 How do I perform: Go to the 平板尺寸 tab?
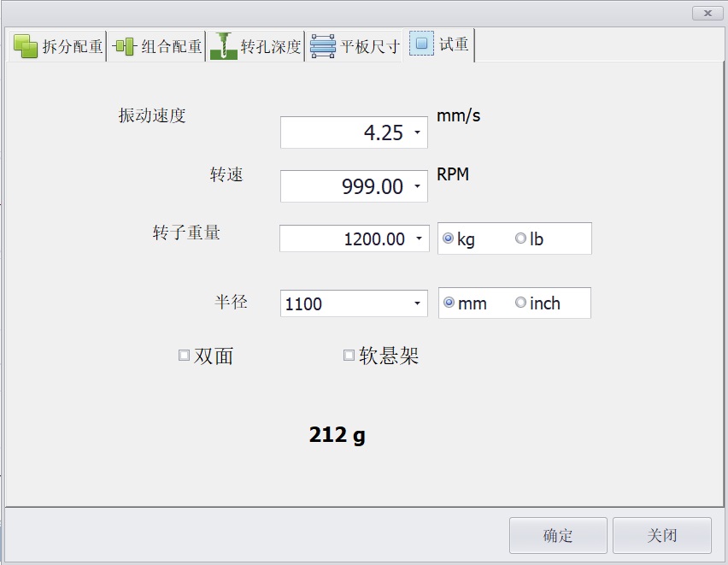tap(355, 46)
